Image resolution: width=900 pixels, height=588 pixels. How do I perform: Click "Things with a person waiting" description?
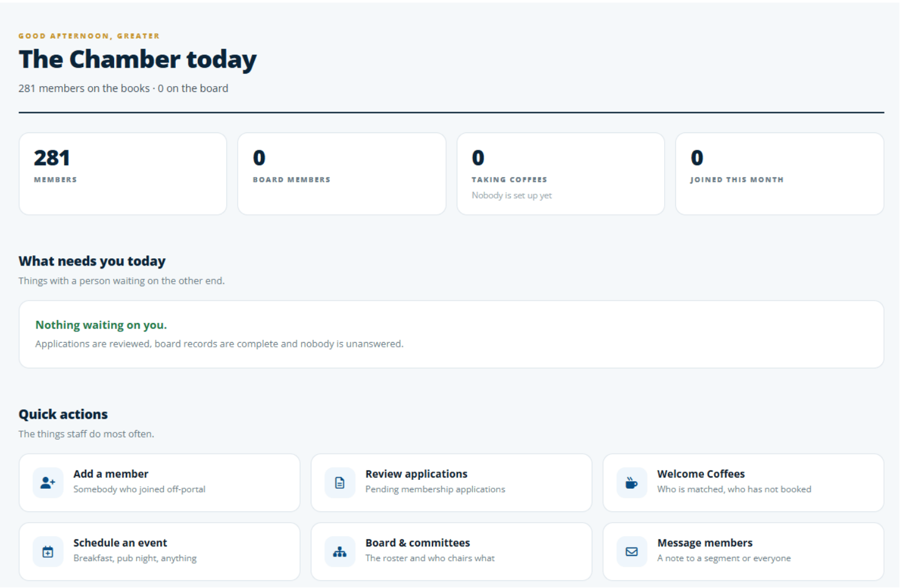click(121, 281)
